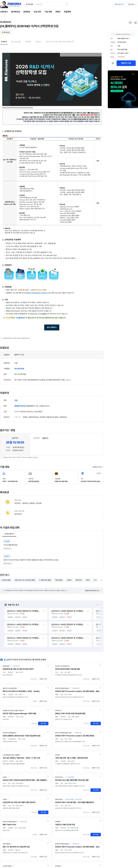Click the share icon beside the heart

coord(135,23)
